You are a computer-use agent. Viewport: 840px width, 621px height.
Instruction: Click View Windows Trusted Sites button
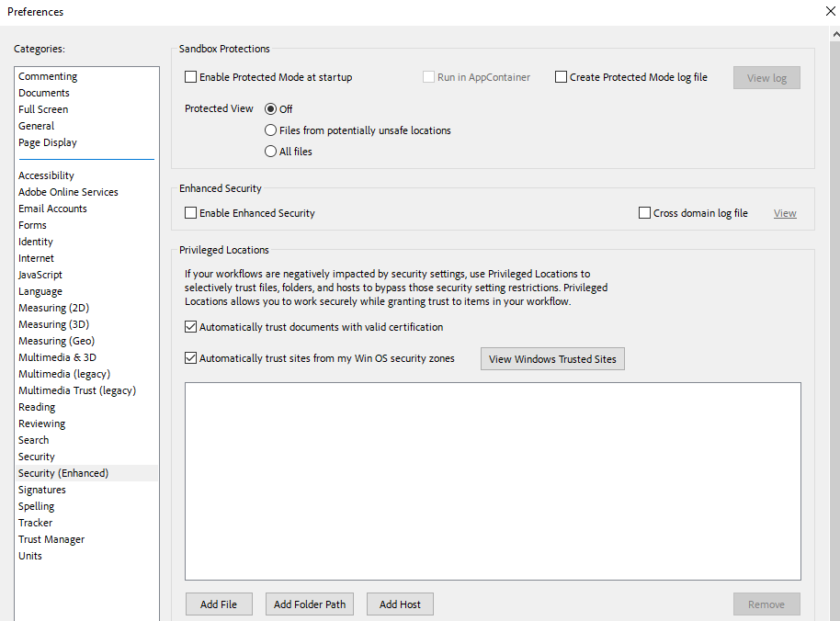pyautogui.click(x=552, y=358)
